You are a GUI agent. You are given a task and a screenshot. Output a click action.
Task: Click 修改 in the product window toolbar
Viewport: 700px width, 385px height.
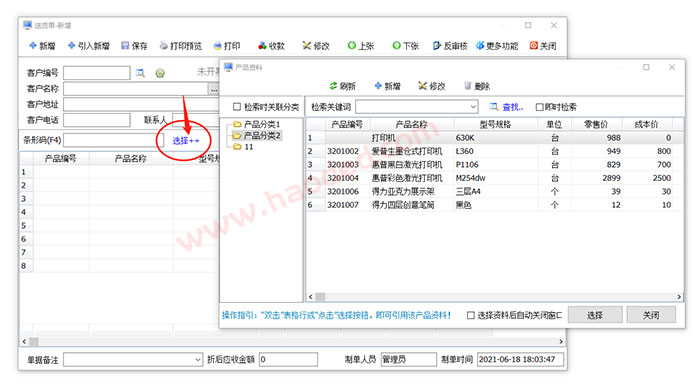point(432,86)
